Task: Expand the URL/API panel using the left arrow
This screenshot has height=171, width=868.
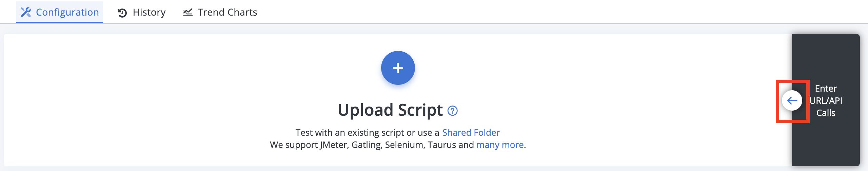Action: click(x=792, y=100)
